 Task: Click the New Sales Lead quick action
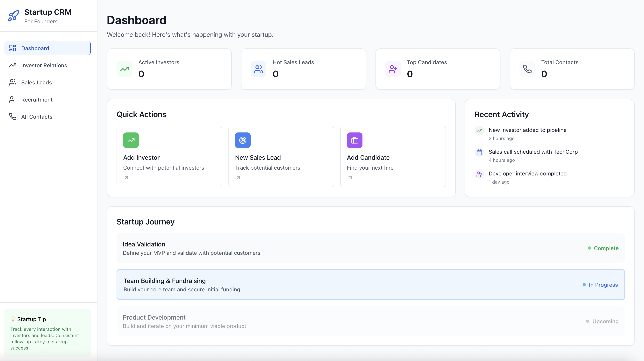(x=281, y=157)
